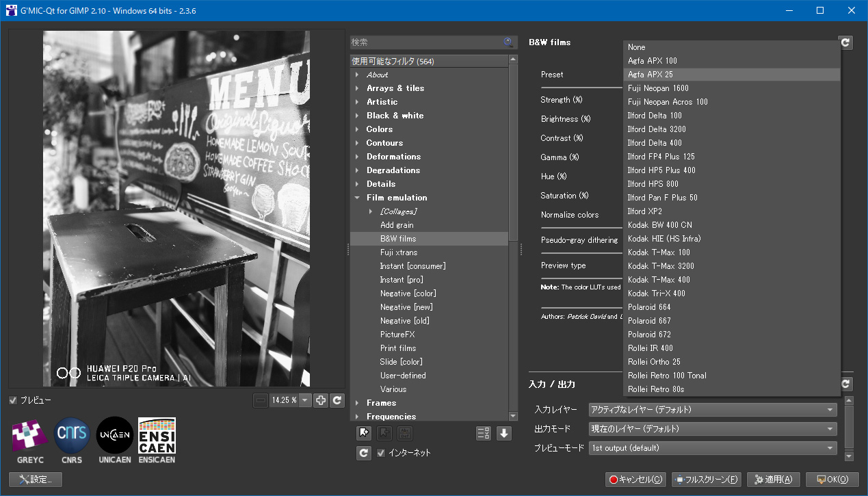Toggle the プレビュー checkbox

coord(13,400)
